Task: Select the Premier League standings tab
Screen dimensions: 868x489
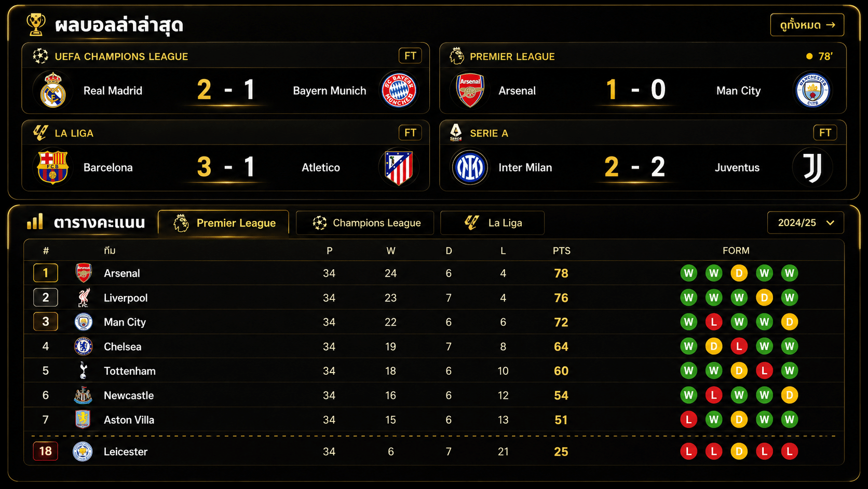Action: pyautogui.click(x=223, y=223)
